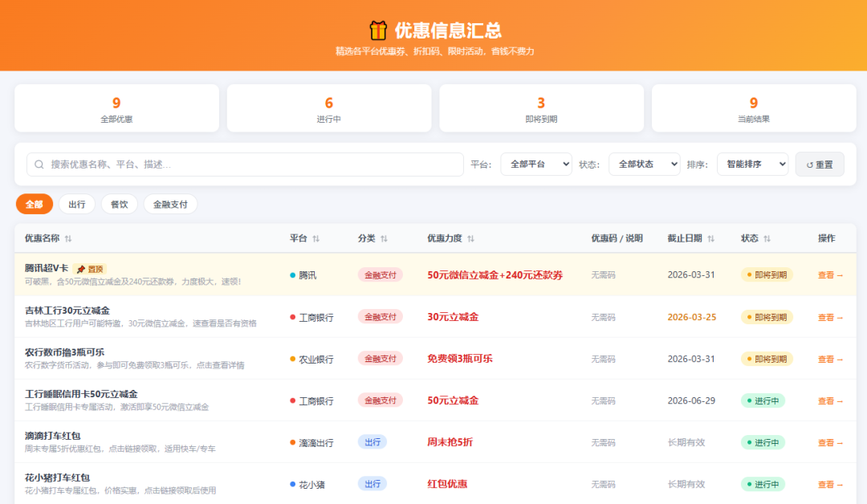
Task: Click the 重置 reset button
Action: [819, 164]
